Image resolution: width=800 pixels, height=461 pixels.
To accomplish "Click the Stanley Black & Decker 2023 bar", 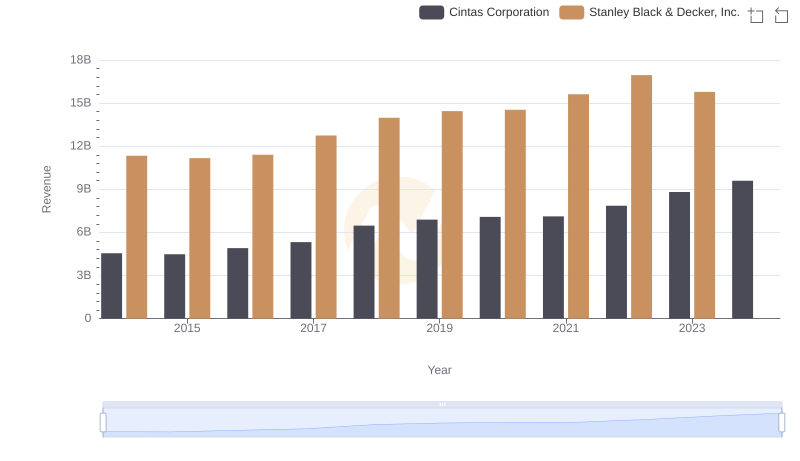I will pyautogui.click(x=705, y=206).
